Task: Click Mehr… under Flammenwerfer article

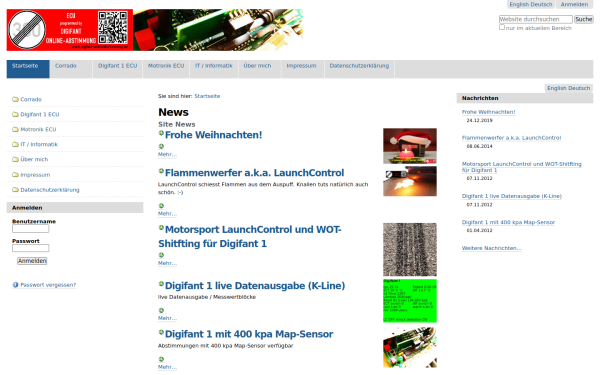Action: [x=167, y=214]
